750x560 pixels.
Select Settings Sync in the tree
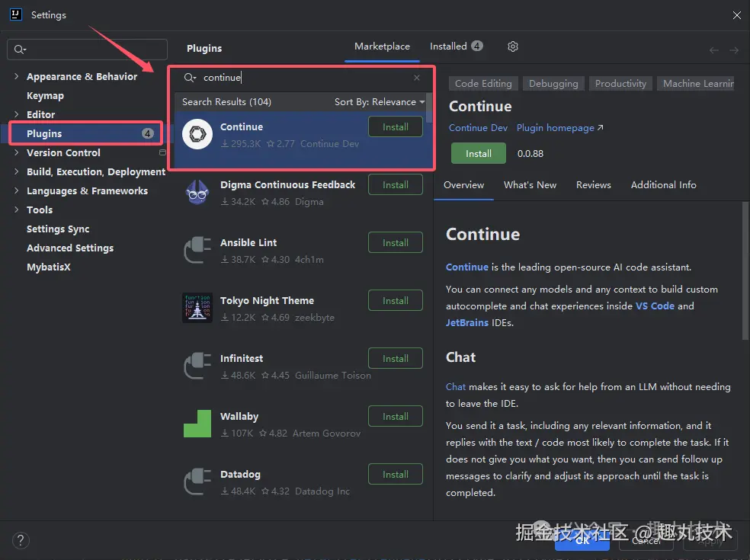58,229
